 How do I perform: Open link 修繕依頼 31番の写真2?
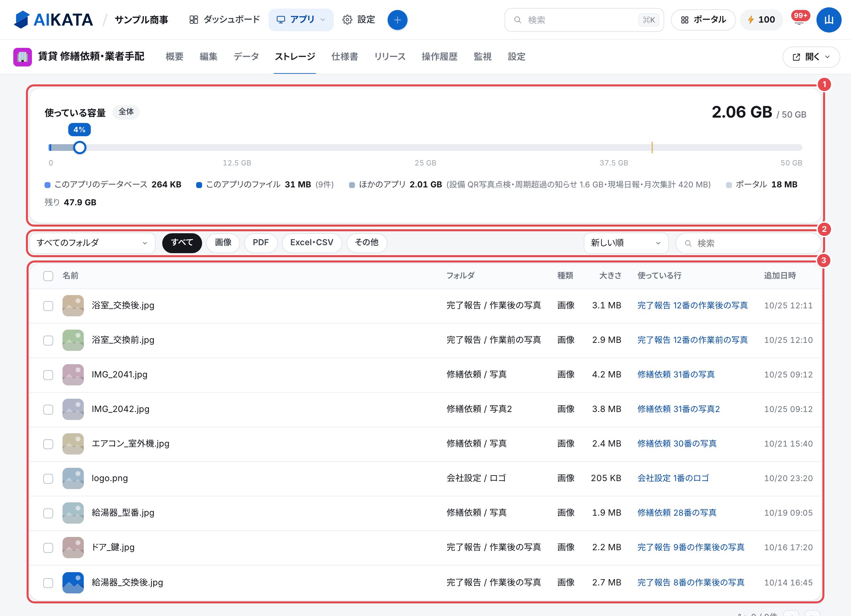pyautogui.click(x=678, y=409)
